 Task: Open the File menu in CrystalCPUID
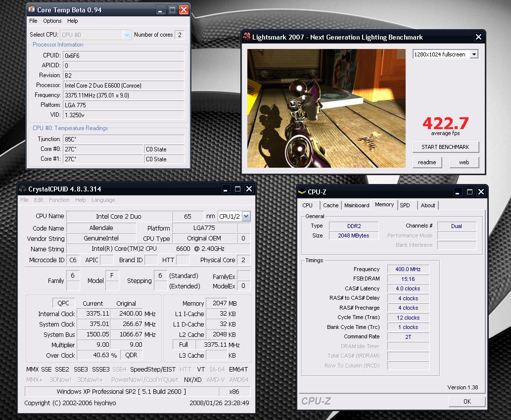(24, 200)
